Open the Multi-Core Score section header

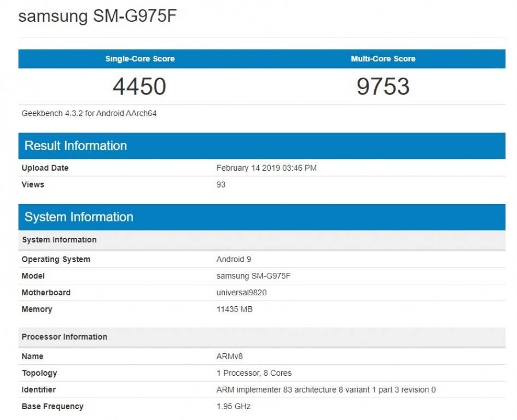click(x=383, y=59)
